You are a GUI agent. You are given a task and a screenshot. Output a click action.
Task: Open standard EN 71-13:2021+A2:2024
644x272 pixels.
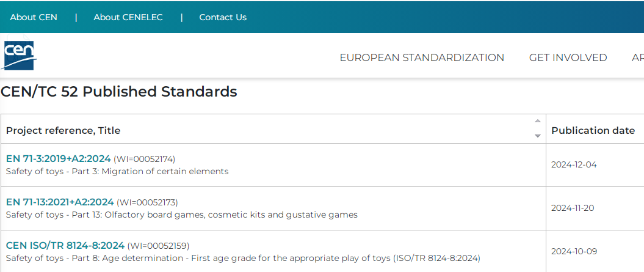coord(60,202)
